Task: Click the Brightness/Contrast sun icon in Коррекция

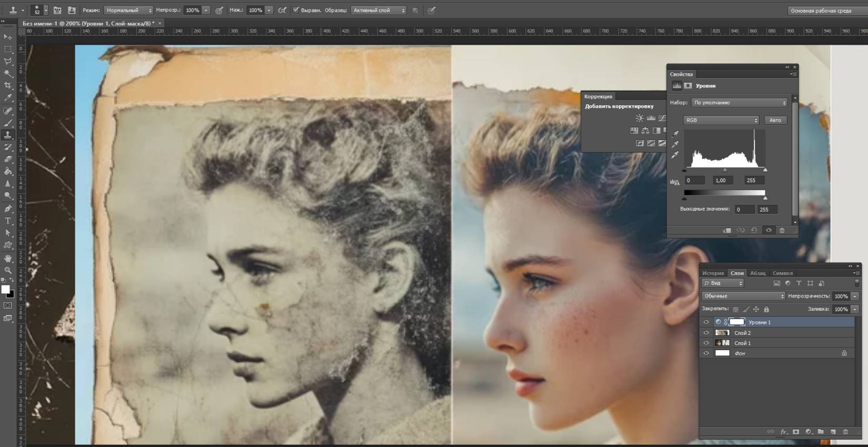Action: pos(639,118)
